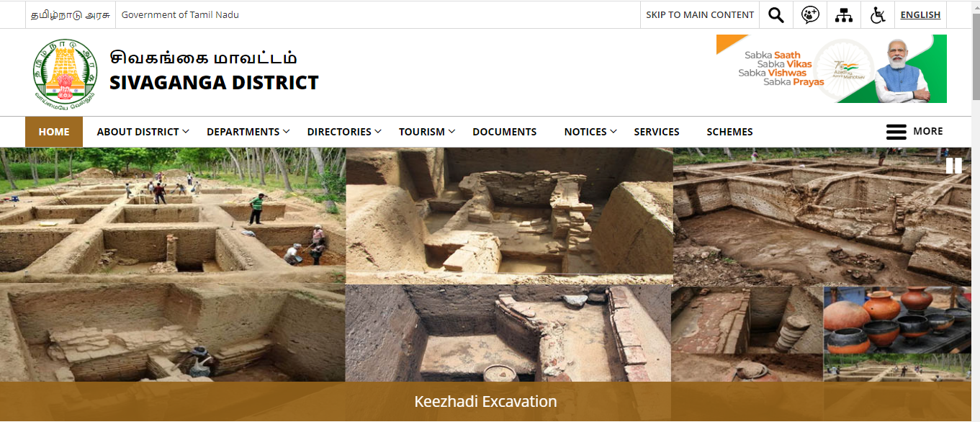Open the site search magnifier icon
The width and height of the screenshot is (980, 422).
[x=776, y=15]
